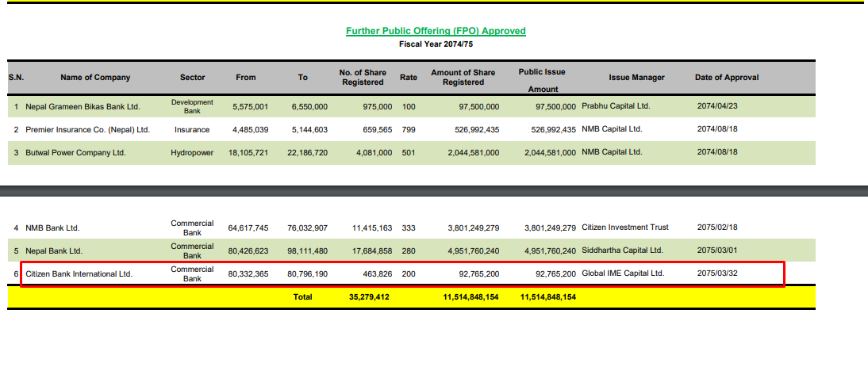Select the Name of Company column header
This screenshot has height=390, width=868.
95,78
